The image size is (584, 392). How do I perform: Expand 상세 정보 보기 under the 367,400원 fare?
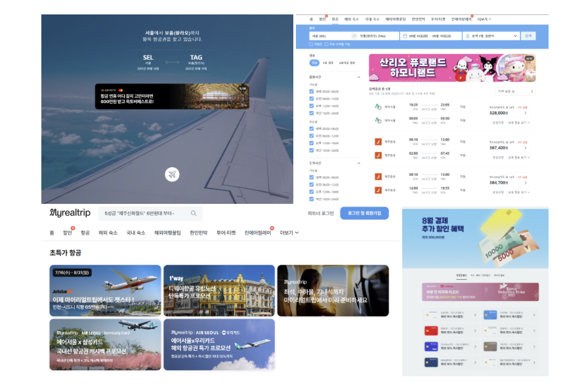pos(519,157)
